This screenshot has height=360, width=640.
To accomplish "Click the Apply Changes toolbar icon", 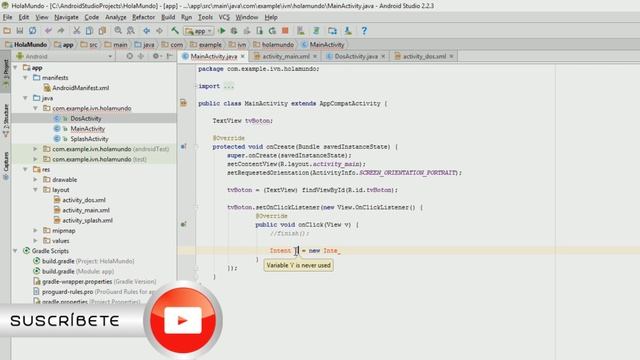I will coord(272,31).
